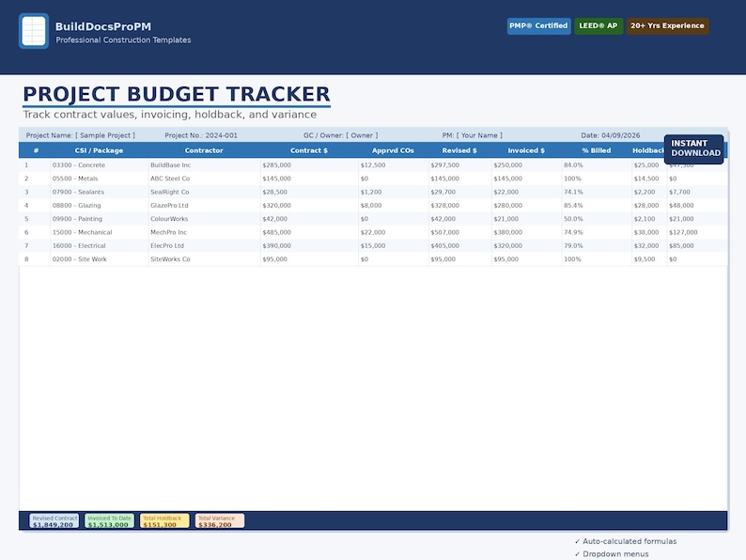The height and width of the screenshot is (560, 746).
Task: Click the Revised $ column header
Action: click(x=459, y=150)
